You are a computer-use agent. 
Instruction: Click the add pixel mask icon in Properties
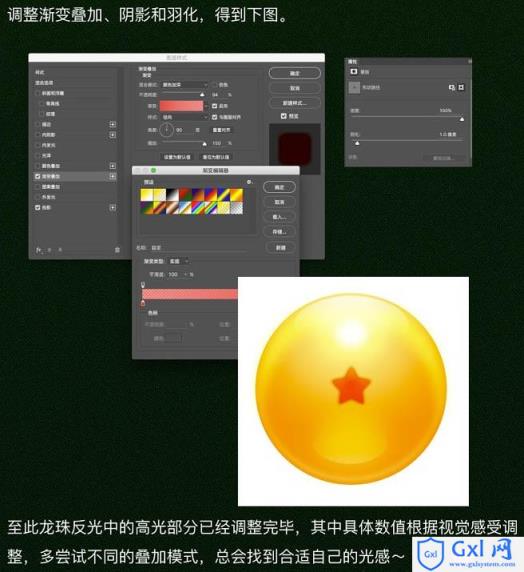(452, 88)
